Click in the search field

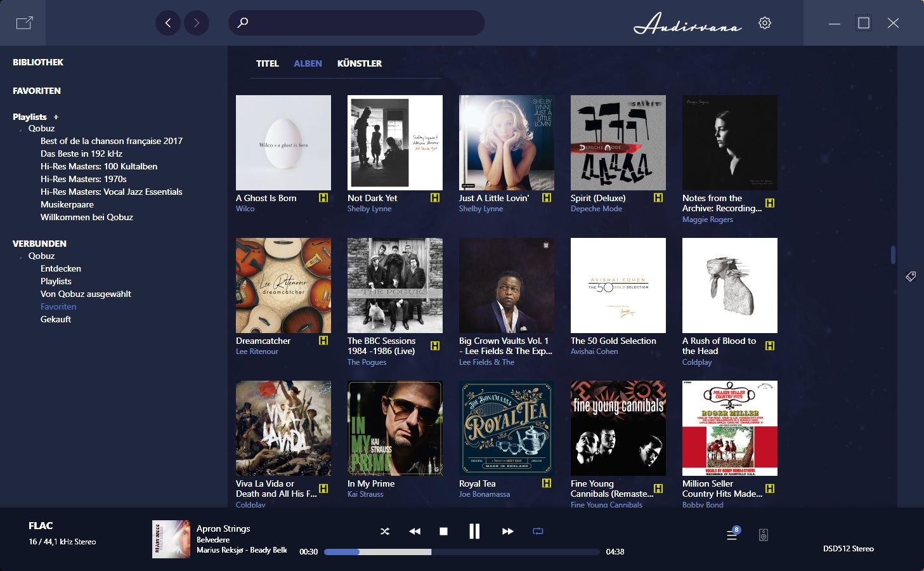click(x=356, y=23)
